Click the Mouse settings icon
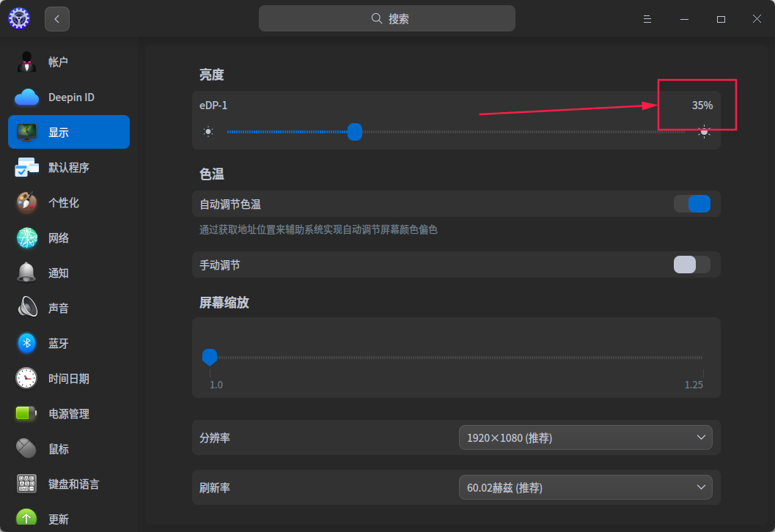 tap(27, 448)
